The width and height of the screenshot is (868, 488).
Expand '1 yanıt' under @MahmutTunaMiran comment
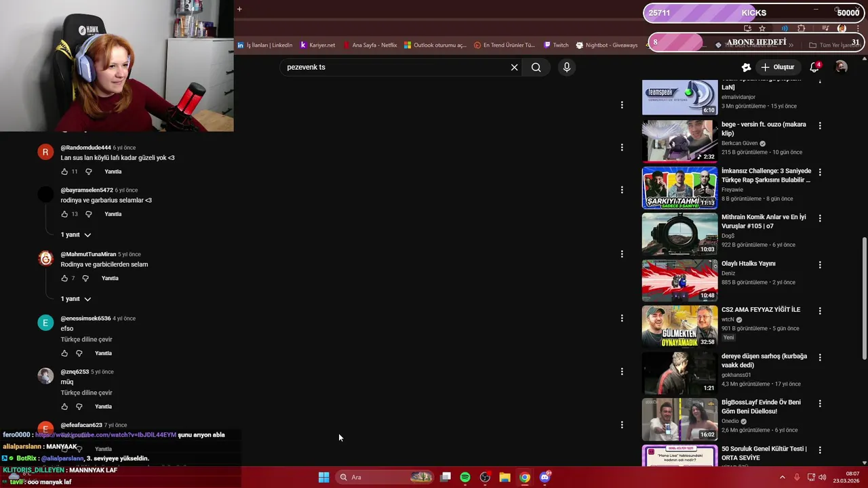75,299
